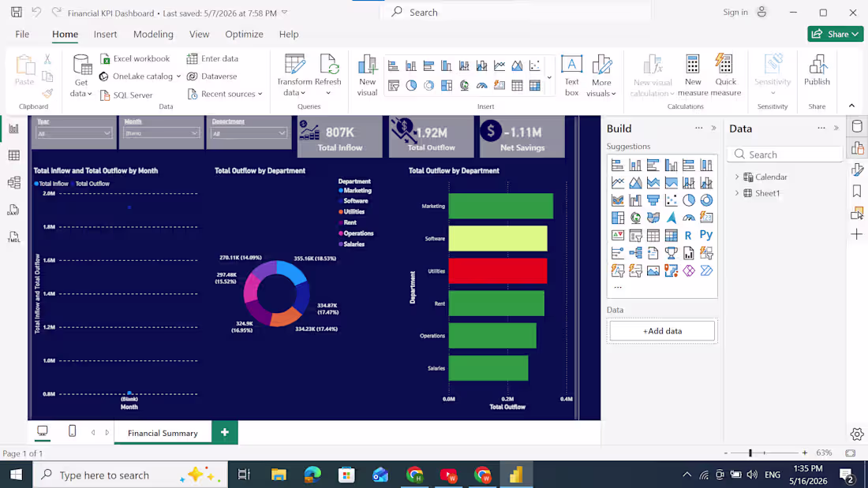Click the Windows taskbar search box

(131, 475)
